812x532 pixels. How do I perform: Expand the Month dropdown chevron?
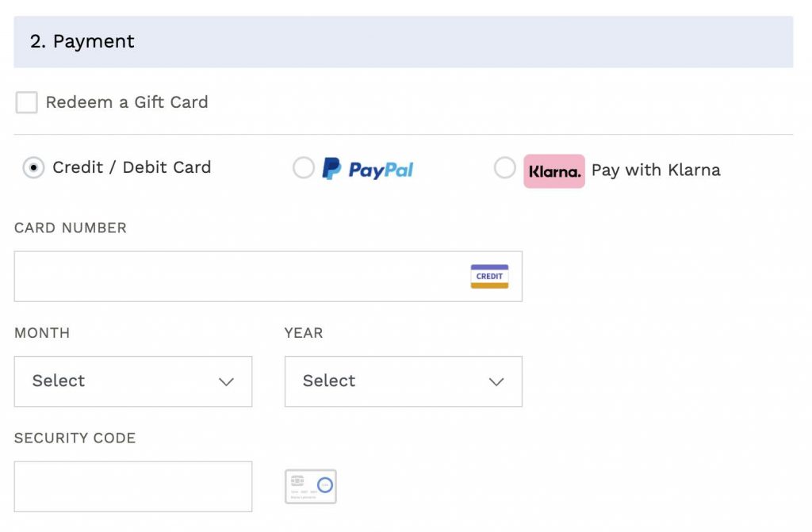226,381
